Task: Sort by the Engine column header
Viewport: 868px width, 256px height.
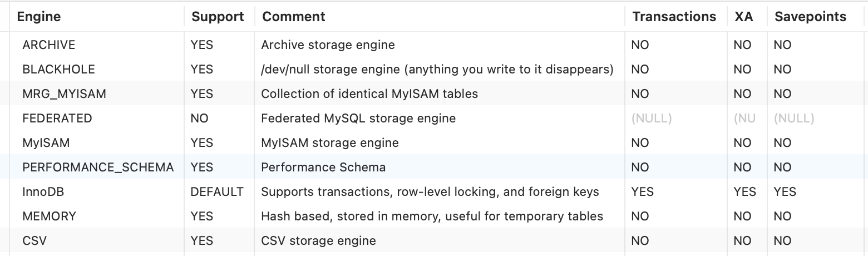Action: [x=39, y=17]
